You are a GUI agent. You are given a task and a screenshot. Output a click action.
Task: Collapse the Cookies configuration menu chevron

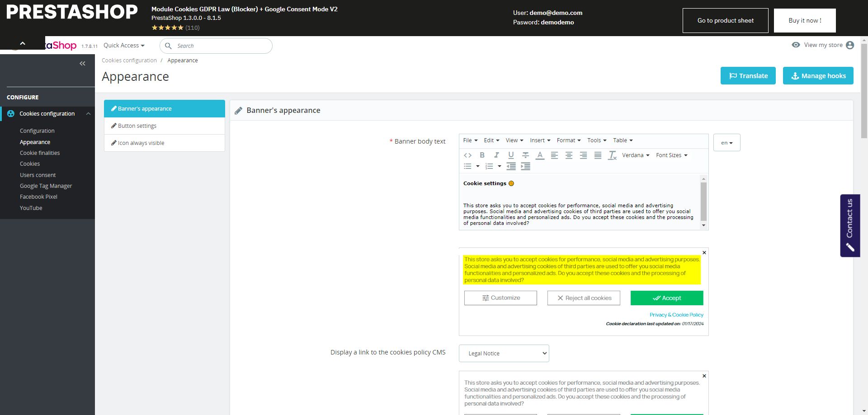88,114
